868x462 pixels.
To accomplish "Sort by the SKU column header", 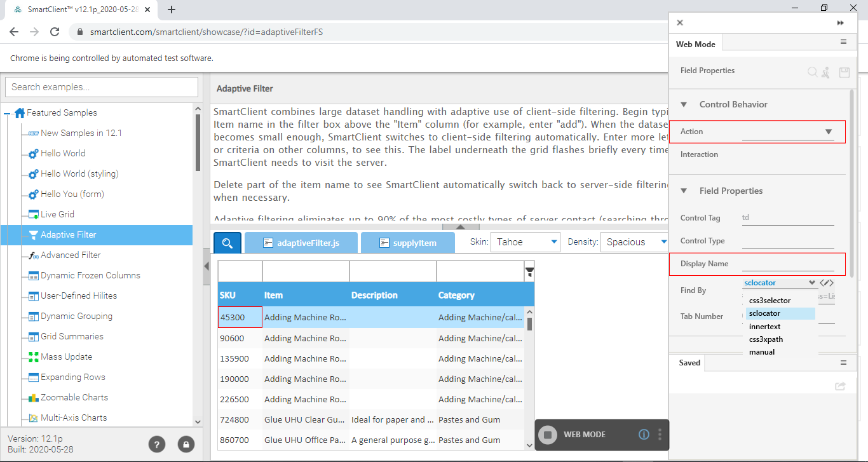I will click(x=240, y=295).
